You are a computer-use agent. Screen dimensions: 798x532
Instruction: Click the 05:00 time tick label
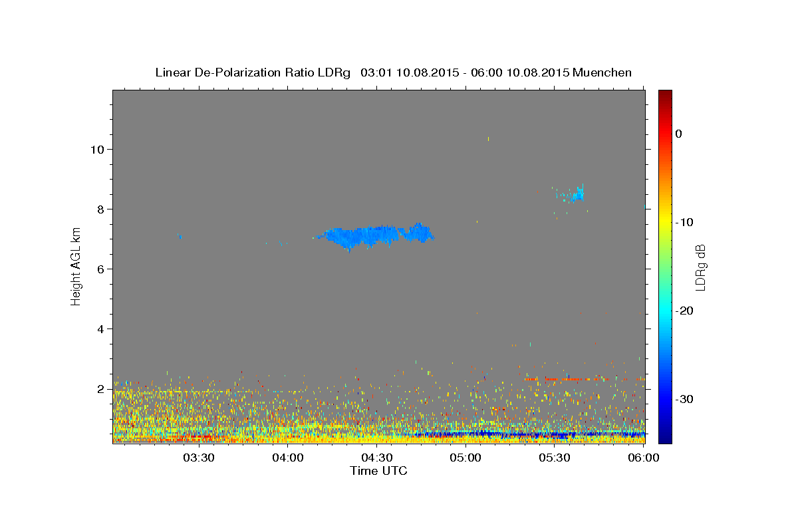pos(465,458)
